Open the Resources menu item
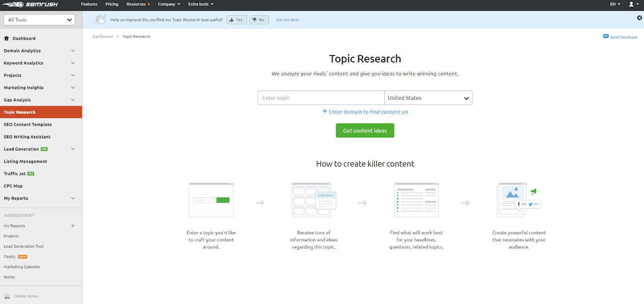The width and height of the screenshot is (644, 304). point(138,4)
